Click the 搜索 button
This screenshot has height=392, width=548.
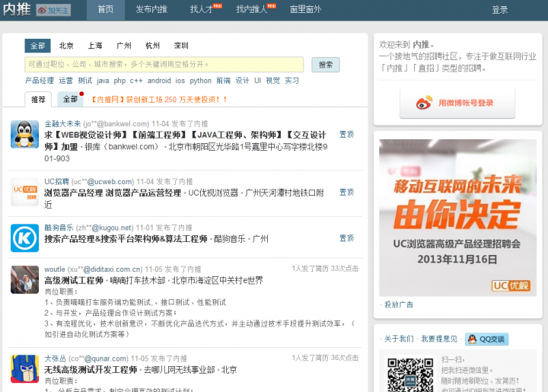tap(326, 65)
